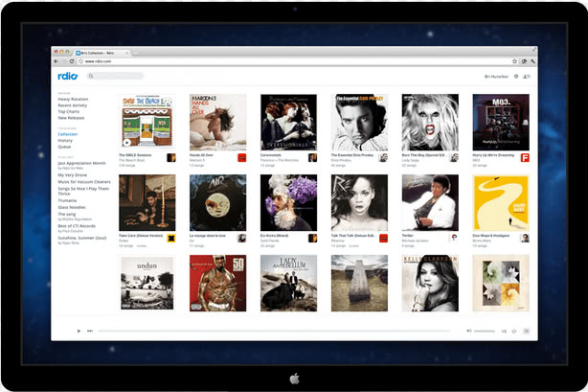Image resolution: width=588 pixels, height=392 pixels.
Task: Open Michael Jackson Thriller cover
Action: coord(430,202)
